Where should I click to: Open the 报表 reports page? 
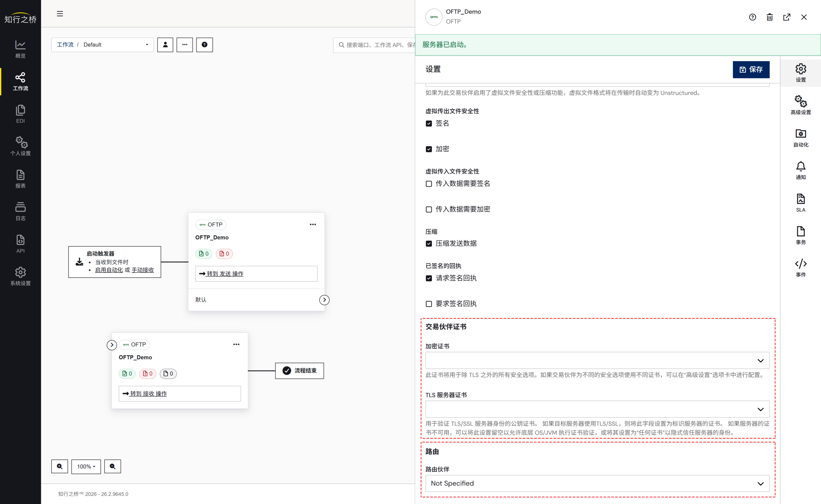(x=20, y=179)
